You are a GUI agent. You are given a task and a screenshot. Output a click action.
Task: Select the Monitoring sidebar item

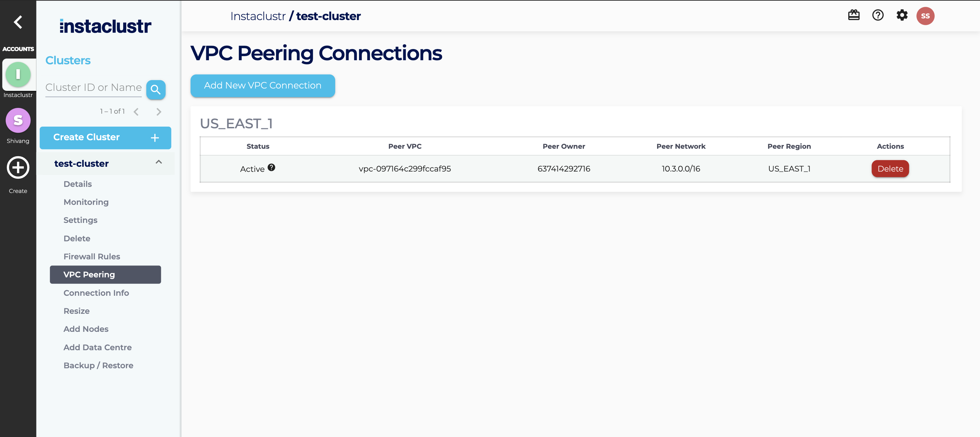point(86,202)
